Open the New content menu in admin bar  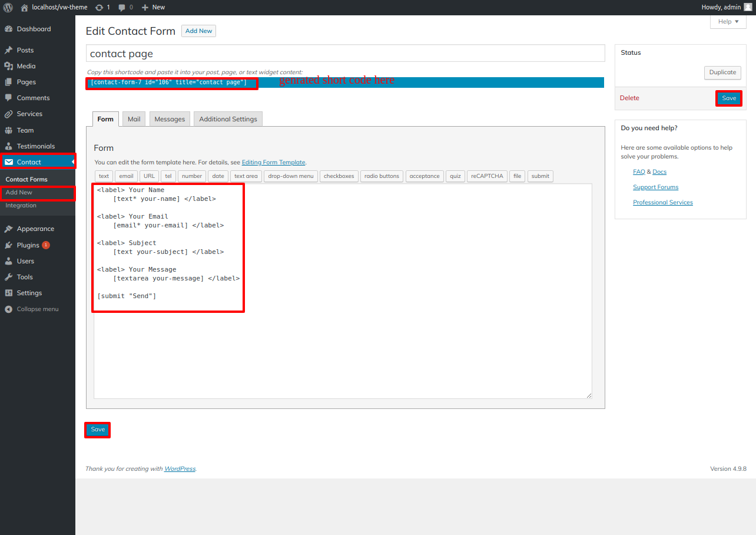pyautogui.click(x=153, y=7)
